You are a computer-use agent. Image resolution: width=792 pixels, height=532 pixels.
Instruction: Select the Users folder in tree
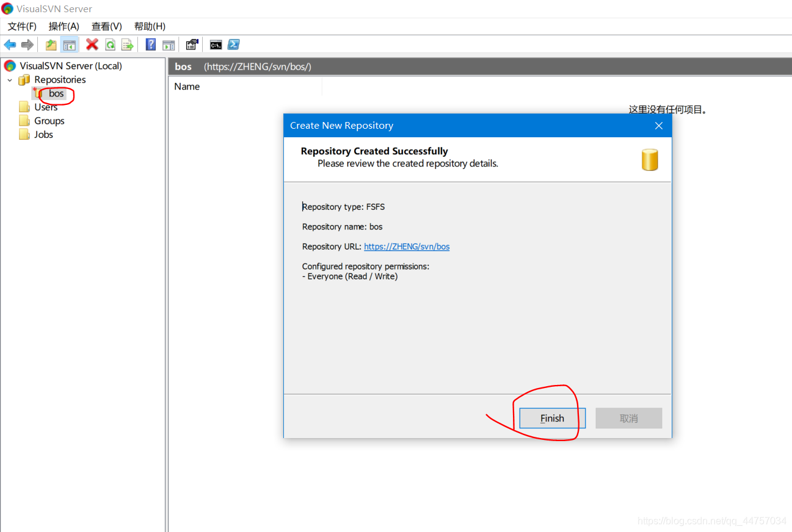point(45,107)
